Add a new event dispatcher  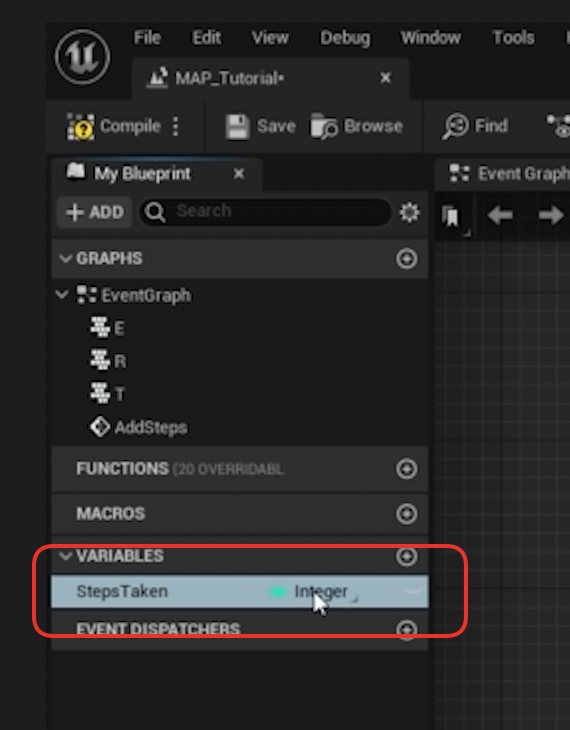(407, 630)
